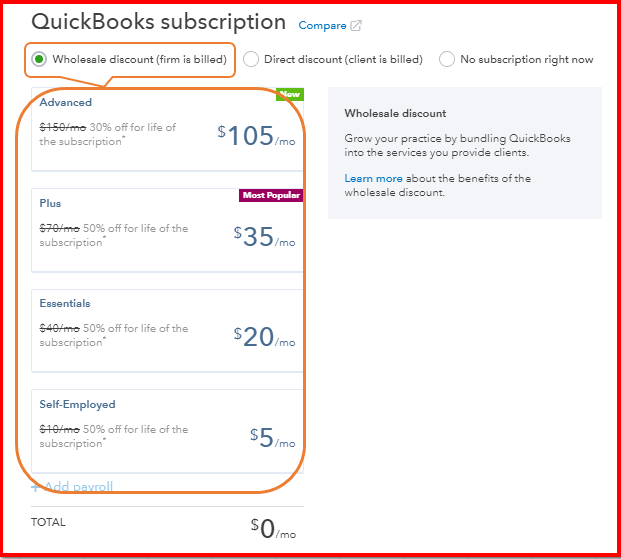
Task: Click the $0/mo total amount
Action: (x=272, y=529)
